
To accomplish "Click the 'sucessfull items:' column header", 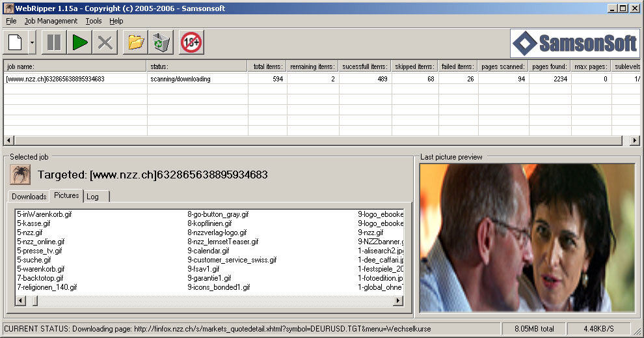I will [365, 66].
